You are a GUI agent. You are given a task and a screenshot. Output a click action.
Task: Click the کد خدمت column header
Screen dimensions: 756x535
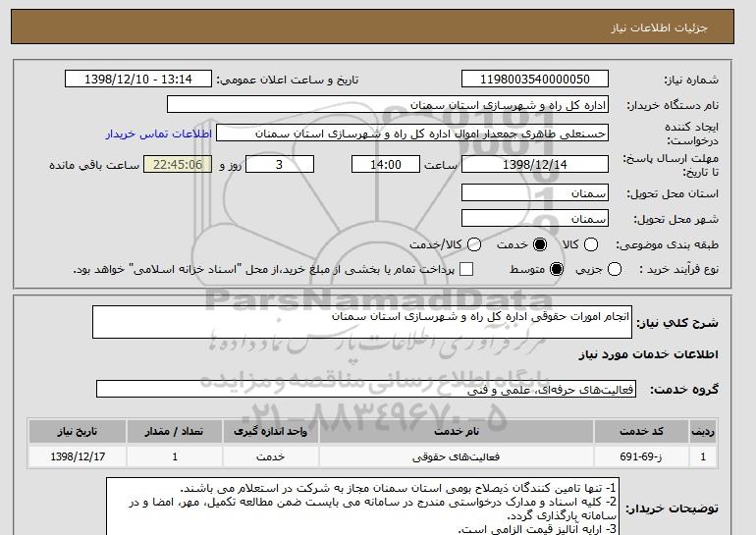tap(641, 431)
